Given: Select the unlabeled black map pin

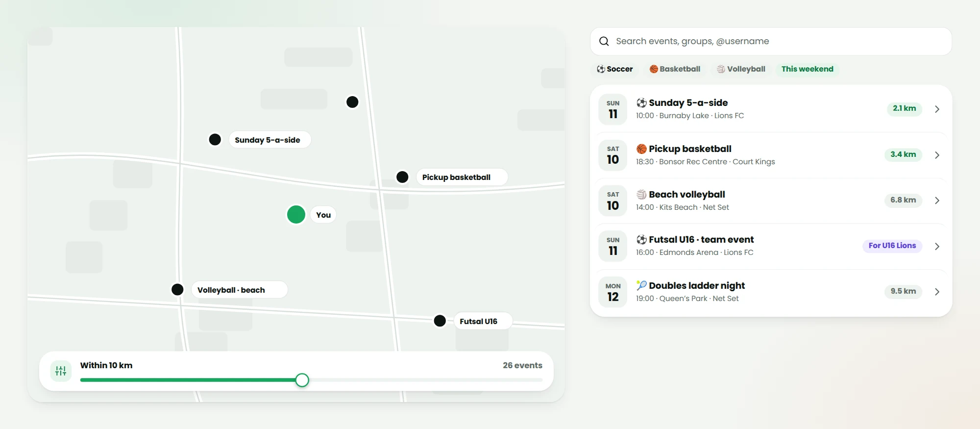Looking at the screenshot, I should point(352,102).
